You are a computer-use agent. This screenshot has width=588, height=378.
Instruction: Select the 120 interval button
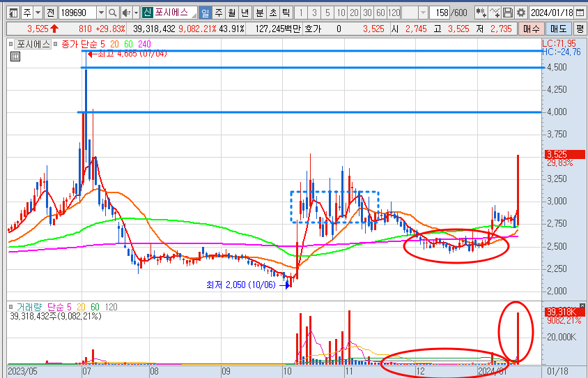394,13
